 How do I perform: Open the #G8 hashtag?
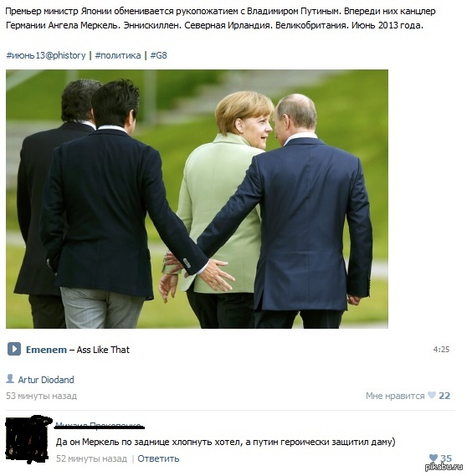pyautogui.click(x=158, y=55)
